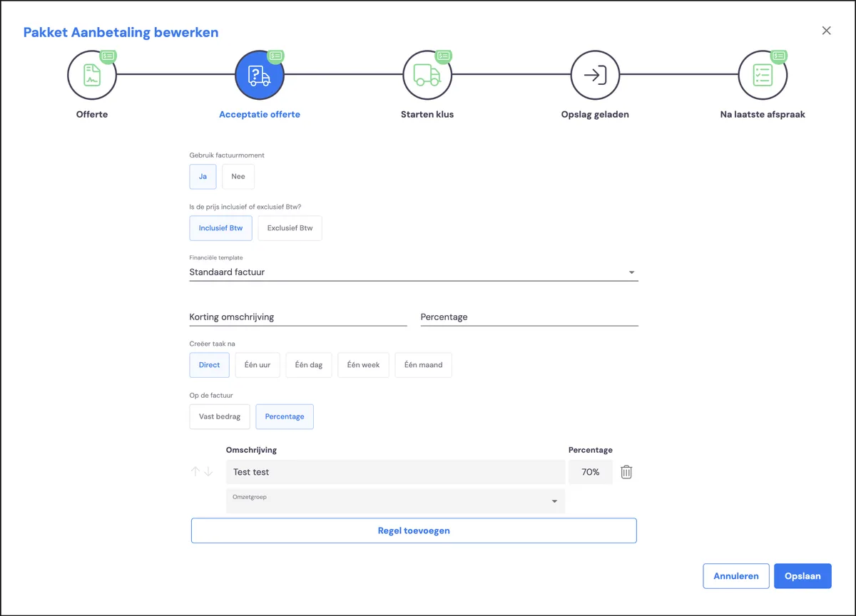
Task: Select the Na laatste afspraak checklist icon
Action: click(x=763, y=75)
